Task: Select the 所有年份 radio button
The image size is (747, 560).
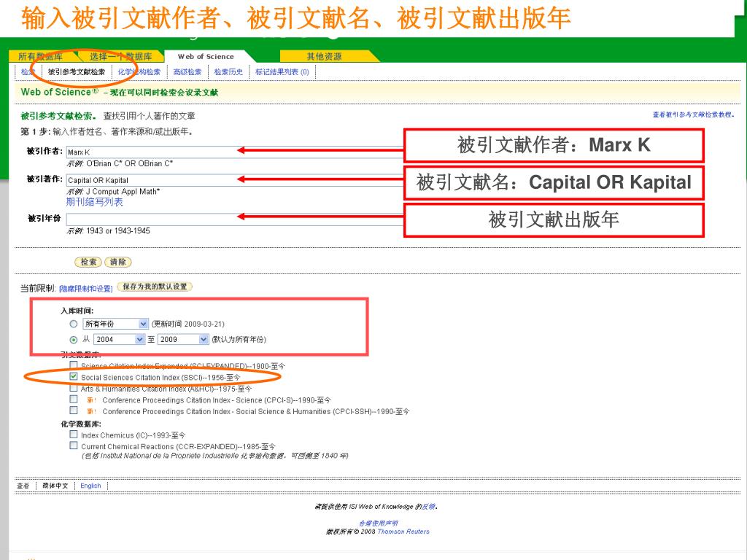Action: point(74,324)
